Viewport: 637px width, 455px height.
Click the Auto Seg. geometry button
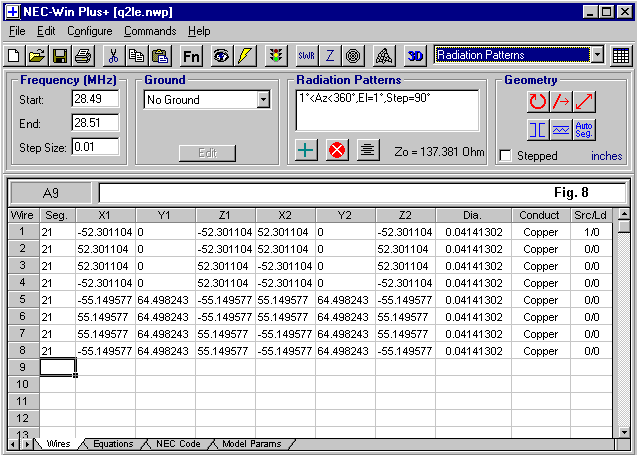click(x=585, y=129)
